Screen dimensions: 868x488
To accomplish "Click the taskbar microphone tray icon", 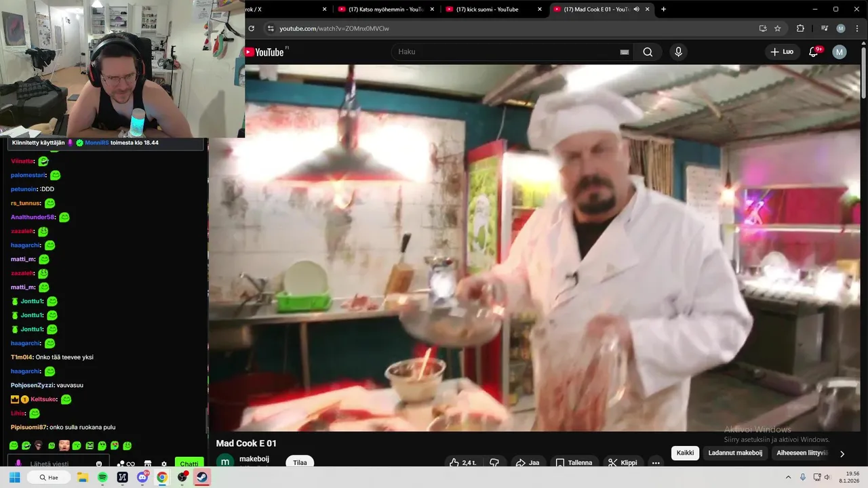I will [803, 477].
